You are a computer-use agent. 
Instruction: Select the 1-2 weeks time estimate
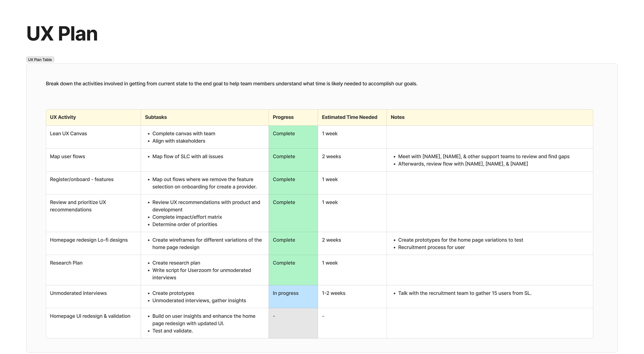[333, 293]
